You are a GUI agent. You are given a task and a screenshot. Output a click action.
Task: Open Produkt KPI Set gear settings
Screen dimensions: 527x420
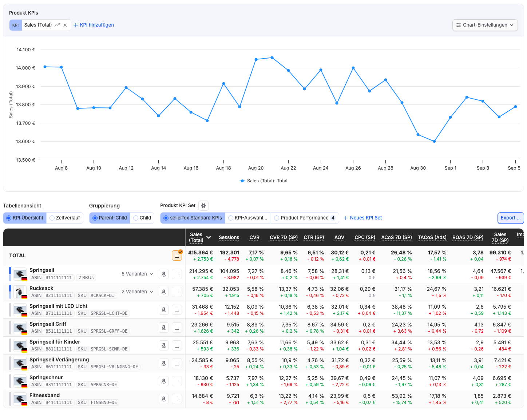click(203, 206)
